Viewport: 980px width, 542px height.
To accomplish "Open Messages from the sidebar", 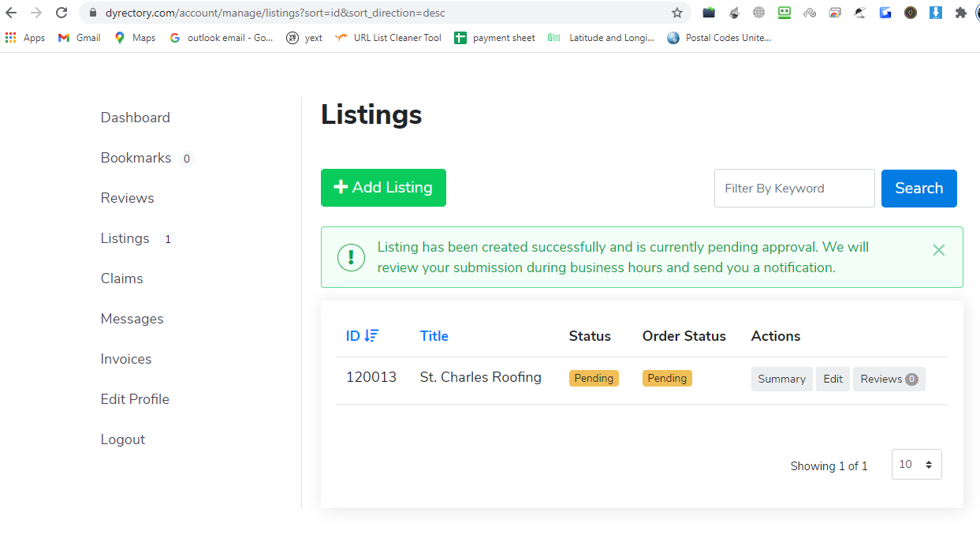I will [132, 319].
